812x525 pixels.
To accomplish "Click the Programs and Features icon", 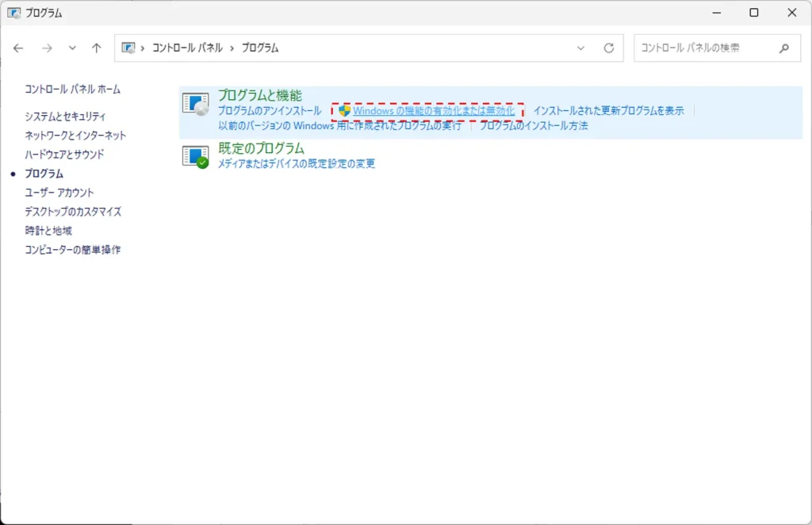I will pyautogui.click(x=195, y=103).
